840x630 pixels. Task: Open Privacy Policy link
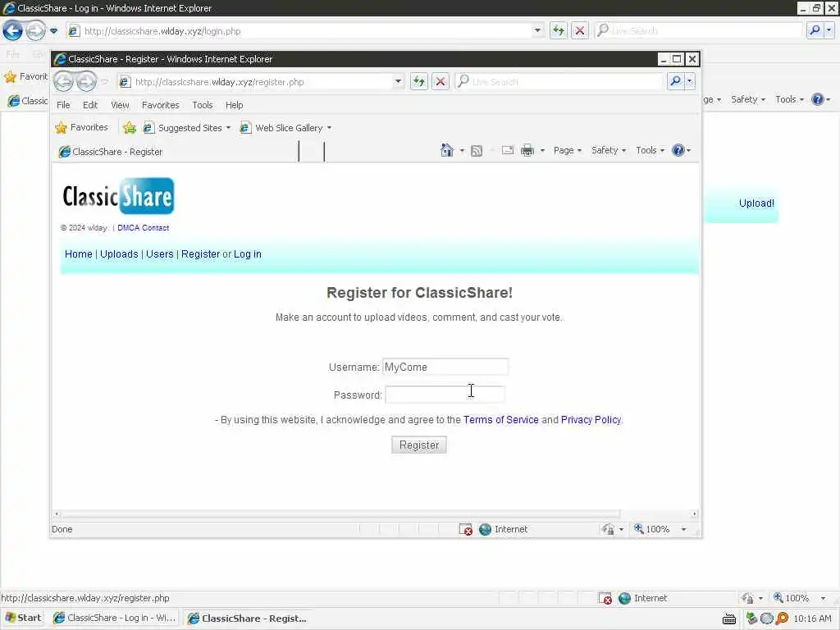[x=591, y=420]
